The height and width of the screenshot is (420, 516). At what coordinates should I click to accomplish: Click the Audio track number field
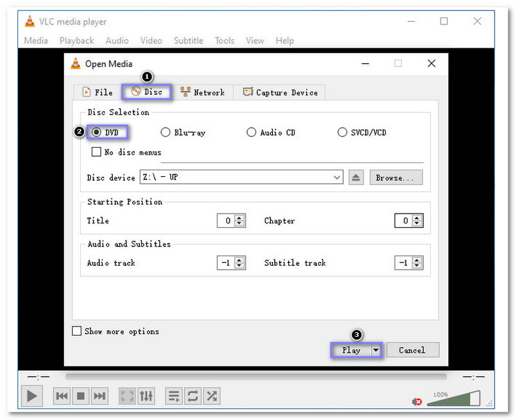point(225,263)
